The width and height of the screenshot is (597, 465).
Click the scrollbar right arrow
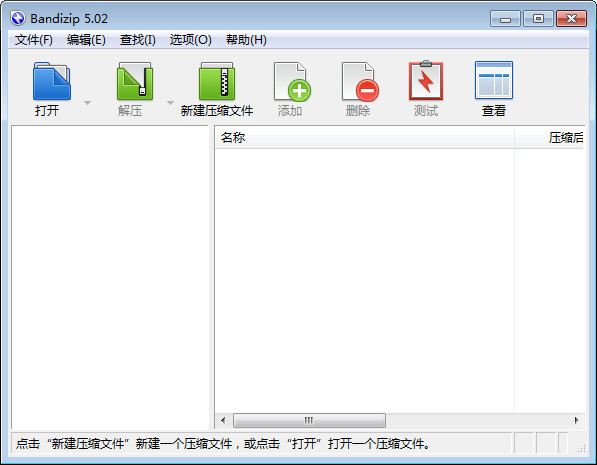pyautogui.click(x=576, y=420)
